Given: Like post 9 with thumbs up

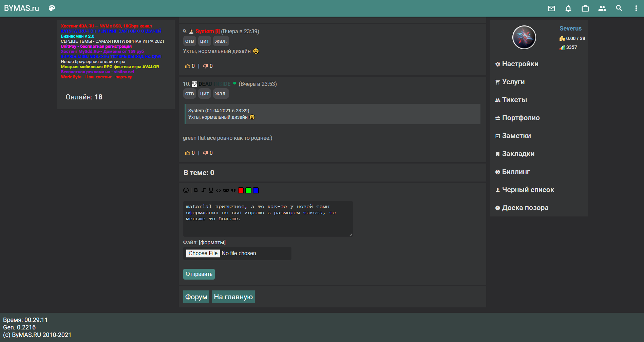Looking at the screenshot, I should coord(187,66).
